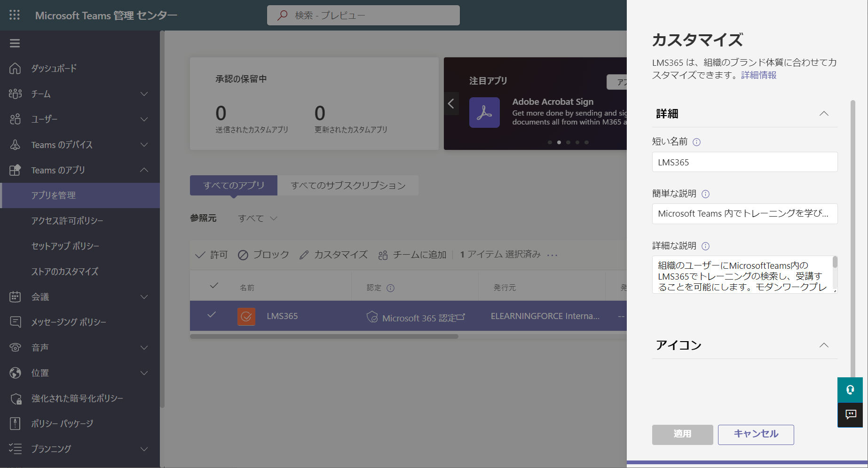Open the 参照元 すべて dropdown
868x468 pixels.
(258, 218)
